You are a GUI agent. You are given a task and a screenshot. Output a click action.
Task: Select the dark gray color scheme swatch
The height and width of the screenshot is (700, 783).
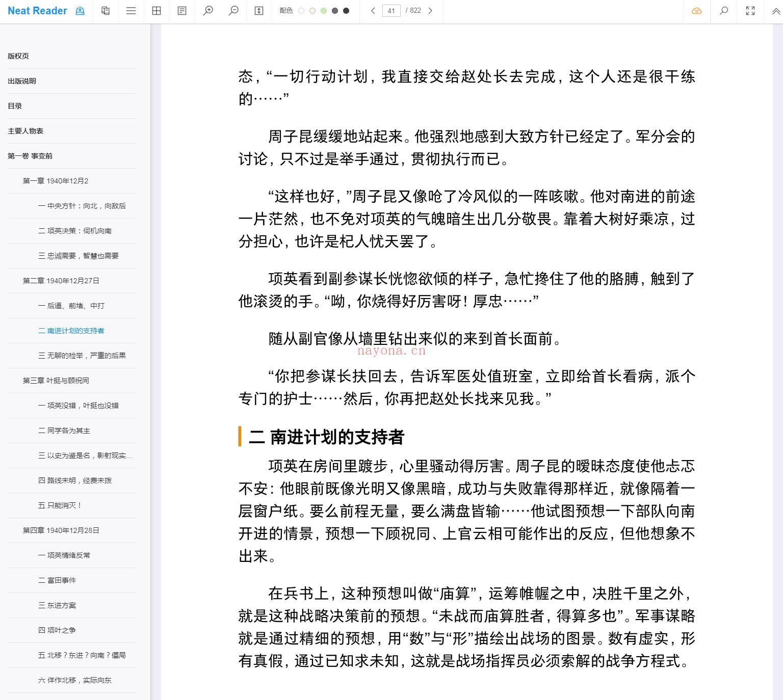(335, 11)
